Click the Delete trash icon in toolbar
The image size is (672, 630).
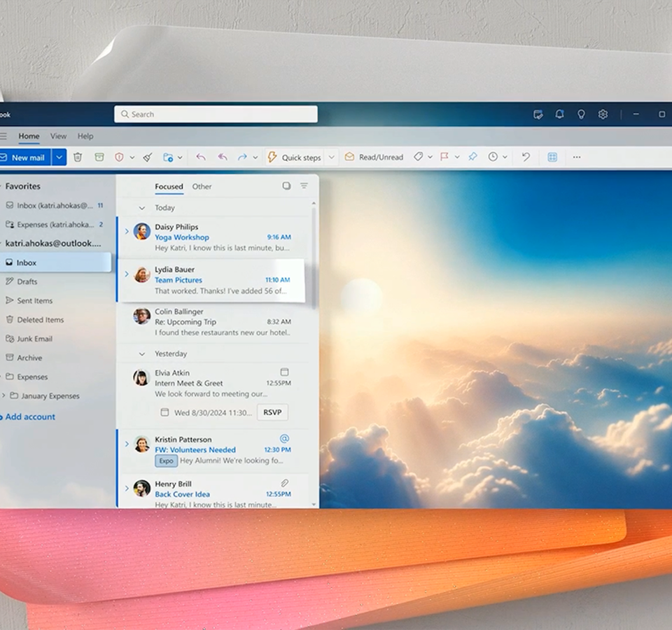tap(78, 157)
